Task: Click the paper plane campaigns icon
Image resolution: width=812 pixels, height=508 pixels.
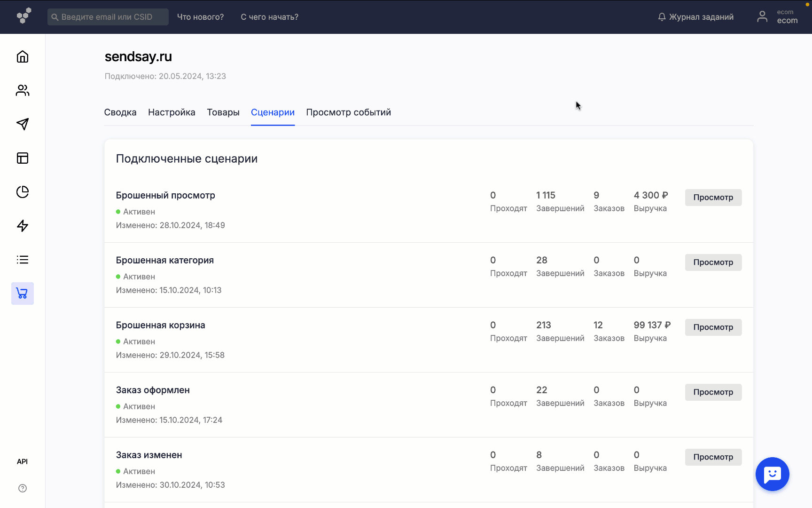Action: (x=23, y=124)
